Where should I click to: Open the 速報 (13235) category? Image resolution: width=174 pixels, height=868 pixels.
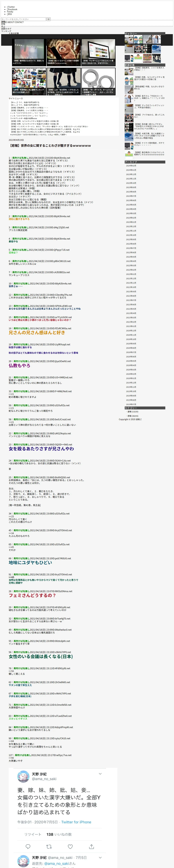coord(133,412)
